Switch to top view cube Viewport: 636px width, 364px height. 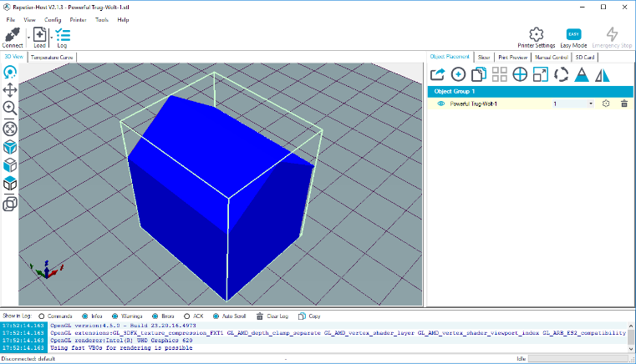(10, 183)
